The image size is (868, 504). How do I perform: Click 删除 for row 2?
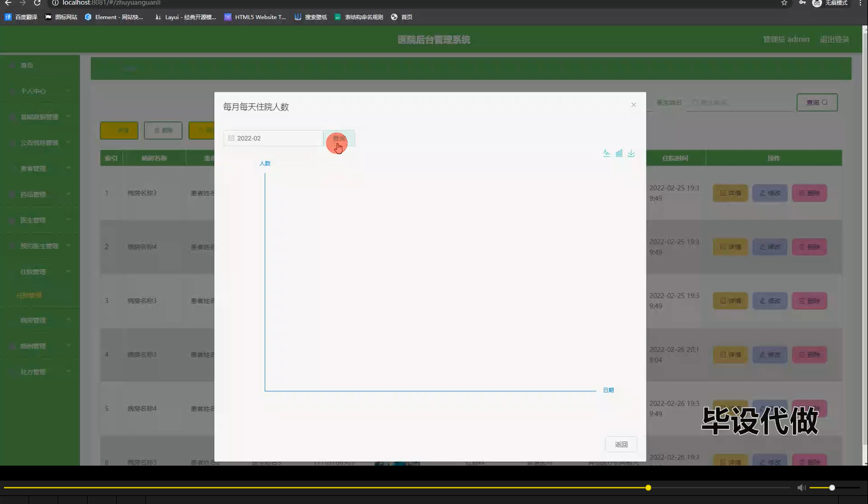pyautogui.click(x=810, y=247)
